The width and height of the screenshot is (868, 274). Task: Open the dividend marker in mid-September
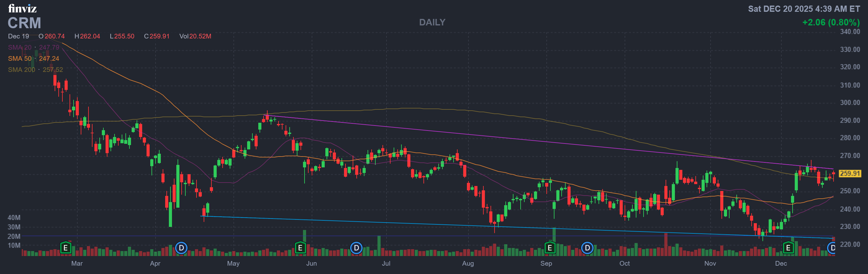[x=587, y=248]
